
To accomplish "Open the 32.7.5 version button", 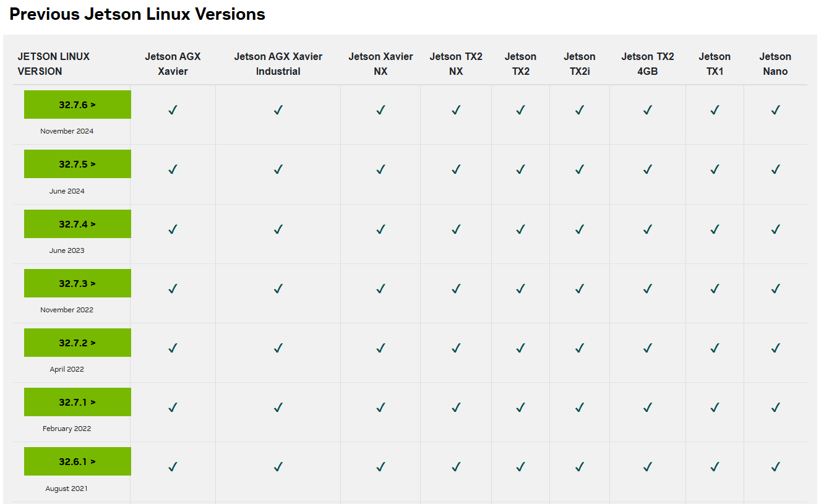I will 77,164.
